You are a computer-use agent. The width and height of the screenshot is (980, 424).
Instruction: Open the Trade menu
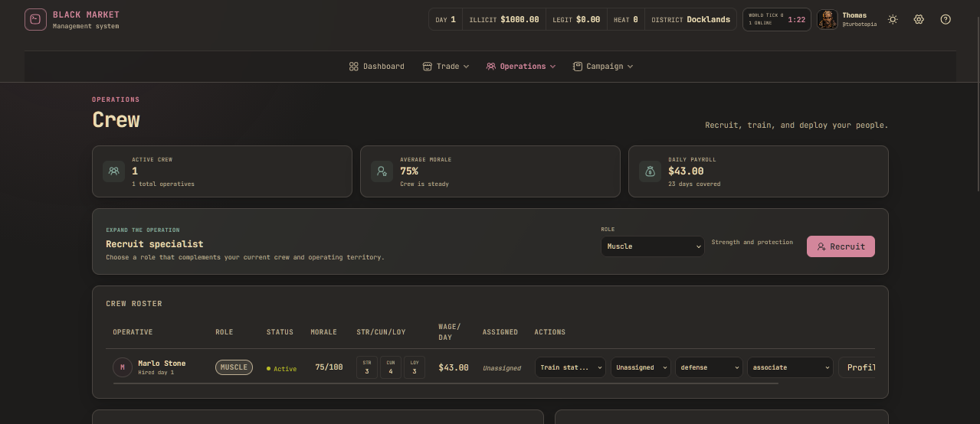click(x=446, y=67)
